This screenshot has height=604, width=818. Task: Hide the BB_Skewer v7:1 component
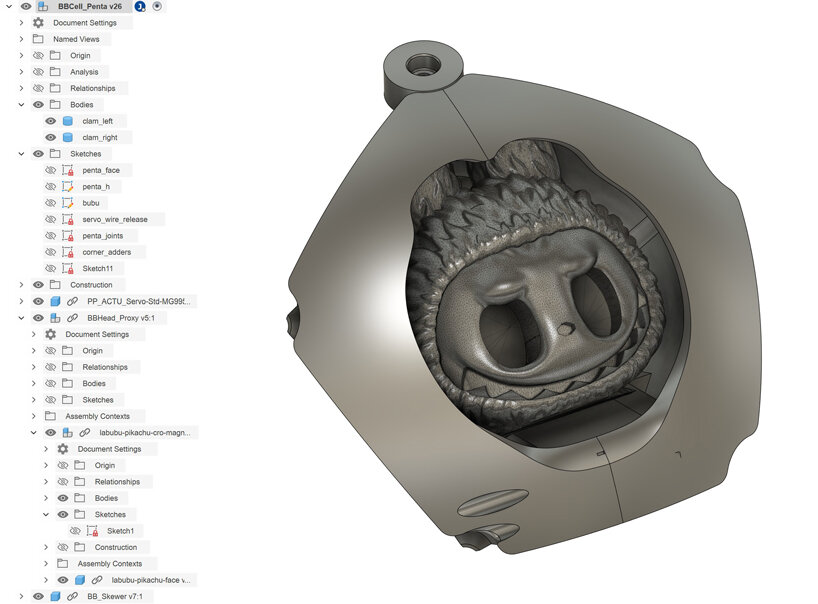[38, 596]
